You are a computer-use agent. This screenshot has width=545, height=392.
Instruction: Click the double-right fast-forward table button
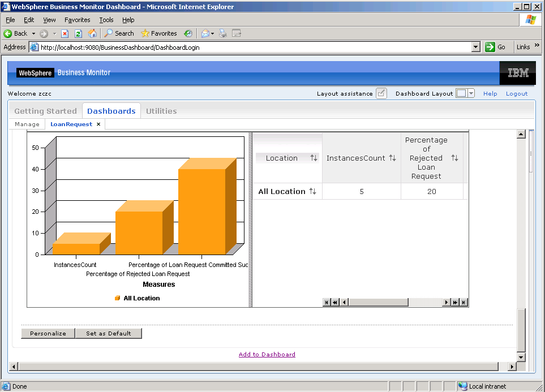coord(455,302)
